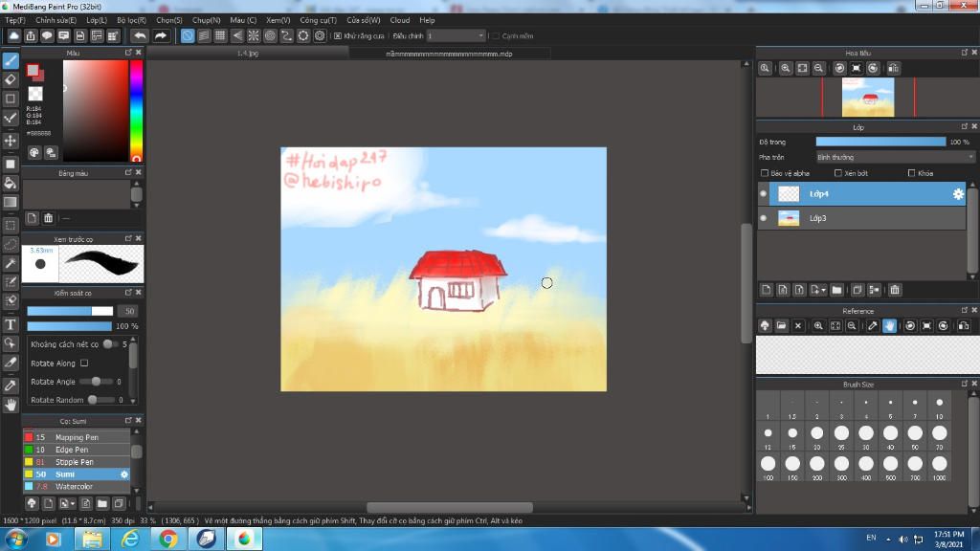Click the layer opacity Độ trong slider
This screenshot has width=980, height=551.
click(880, 142)
